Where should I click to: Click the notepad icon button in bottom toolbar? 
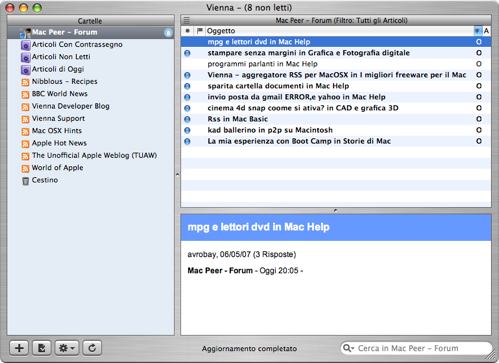tap(42, 348)
